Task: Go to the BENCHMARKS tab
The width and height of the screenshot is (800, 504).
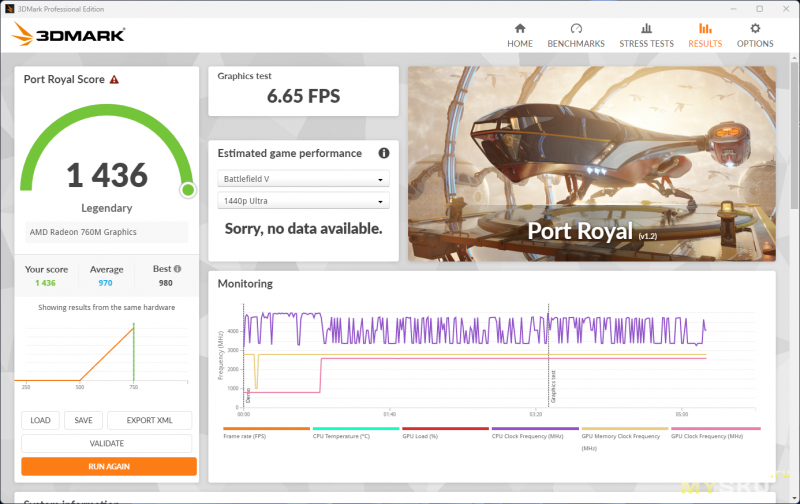Action: 576,36
